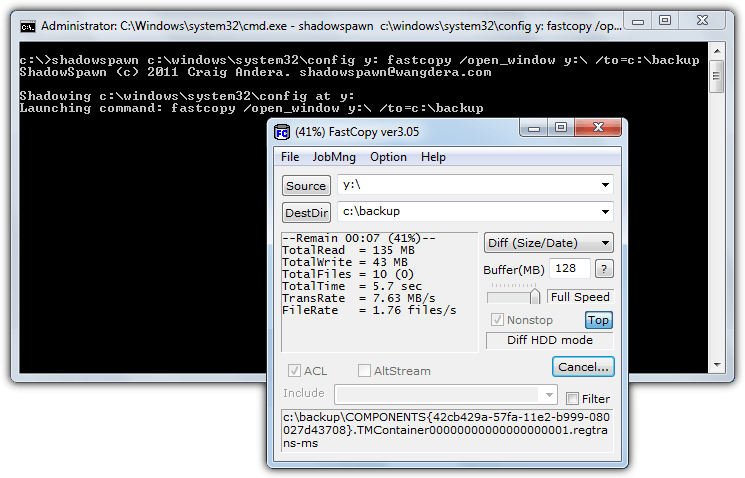Click the Buffer(MB) field showing 128
The width and height of the screenshot is (745, 478).
(570, 268)
